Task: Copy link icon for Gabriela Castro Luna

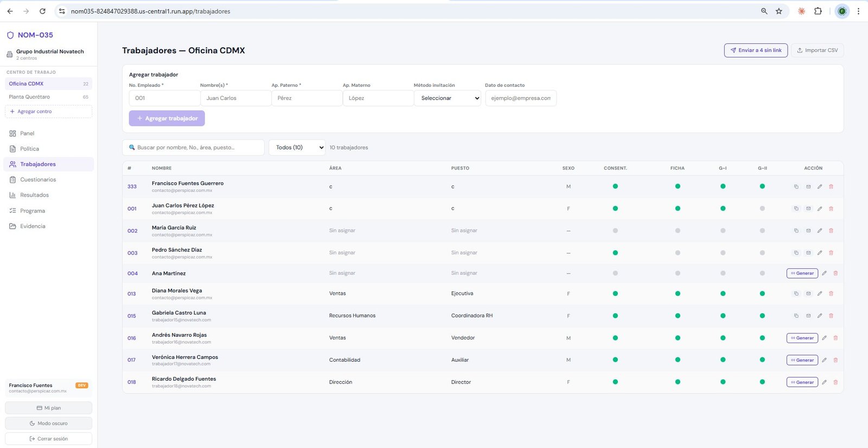Action: (796, 316)
